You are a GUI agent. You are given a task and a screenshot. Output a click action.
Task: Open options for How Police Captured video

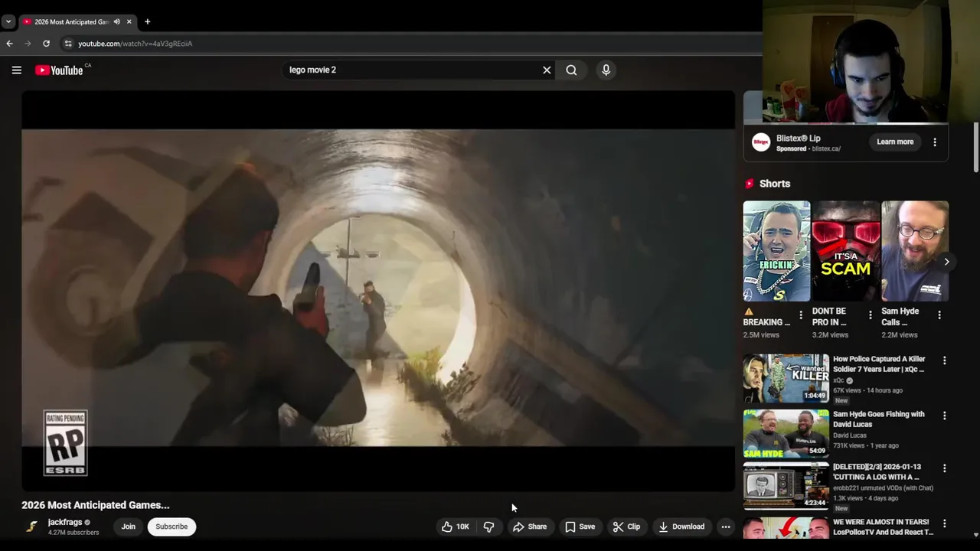coord(944,360)
